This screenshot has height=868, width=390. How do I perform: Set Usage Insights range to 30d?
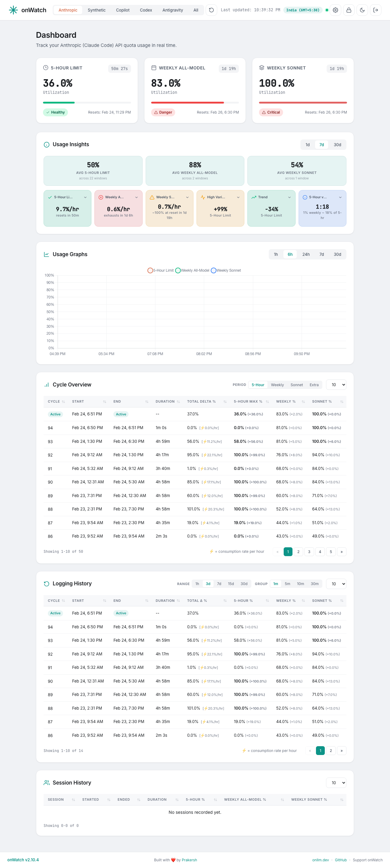pyautogui.click(x=337, y=145)
